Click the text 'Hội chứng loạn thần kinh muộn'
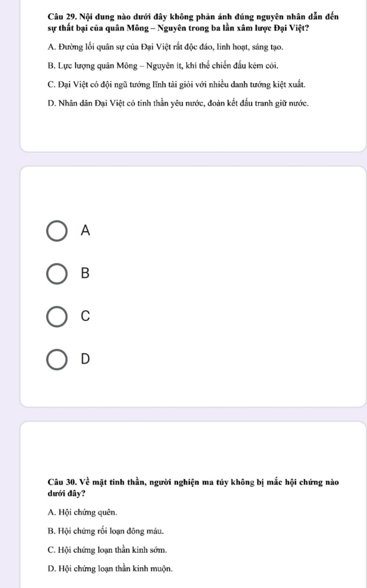Image resolution: width=367 pixels, height=588 pixels. (115, 569)
